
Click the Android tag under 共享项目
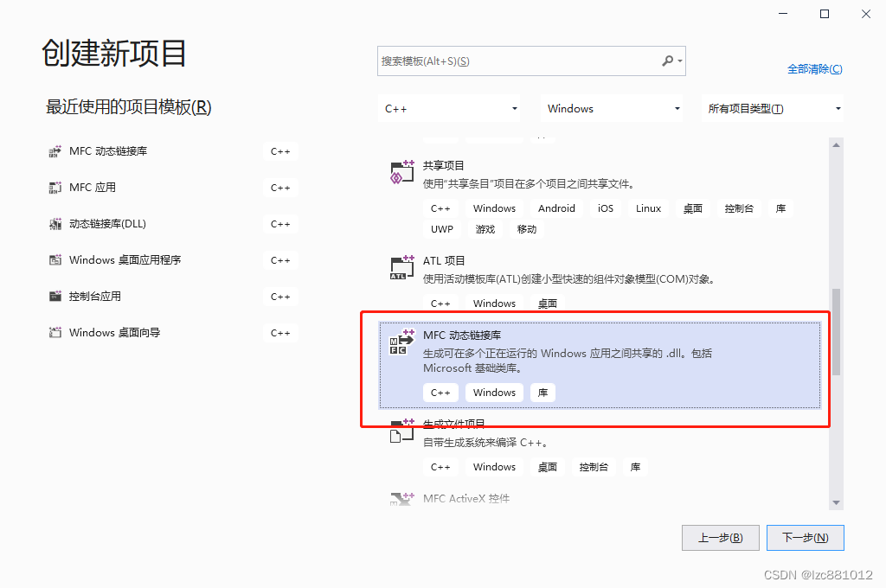(x=556, y=208)
